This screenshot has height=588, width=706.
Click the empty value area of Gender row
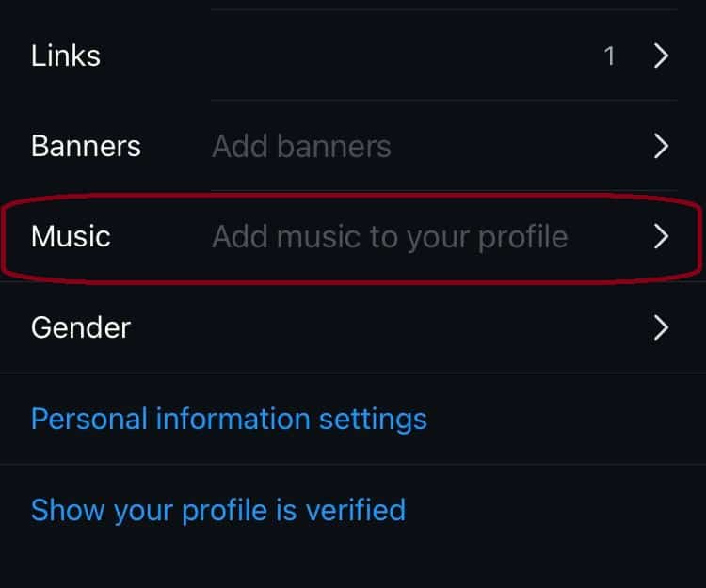[395, 327]
